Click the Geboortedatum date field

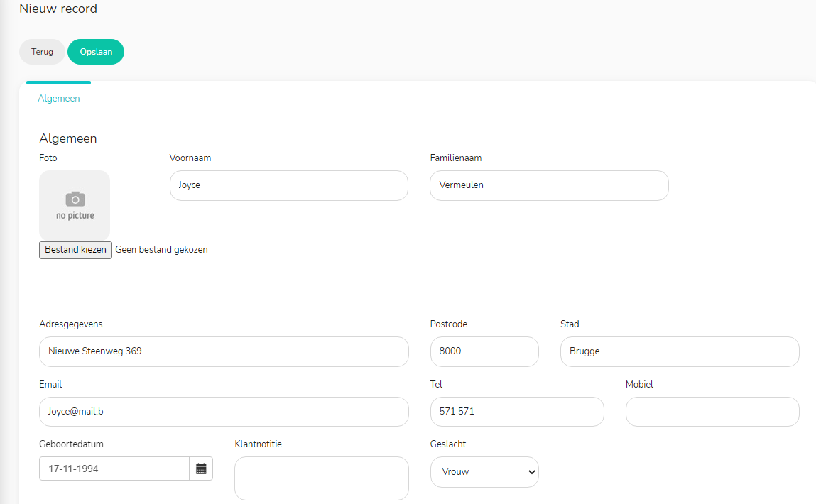click(114, 469)
